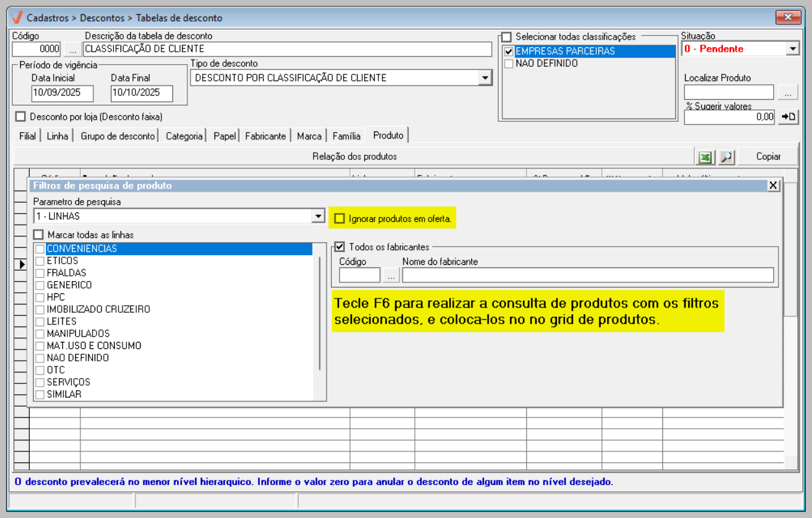
Task: Open the Situação dropdown
Action: point(793,49)
